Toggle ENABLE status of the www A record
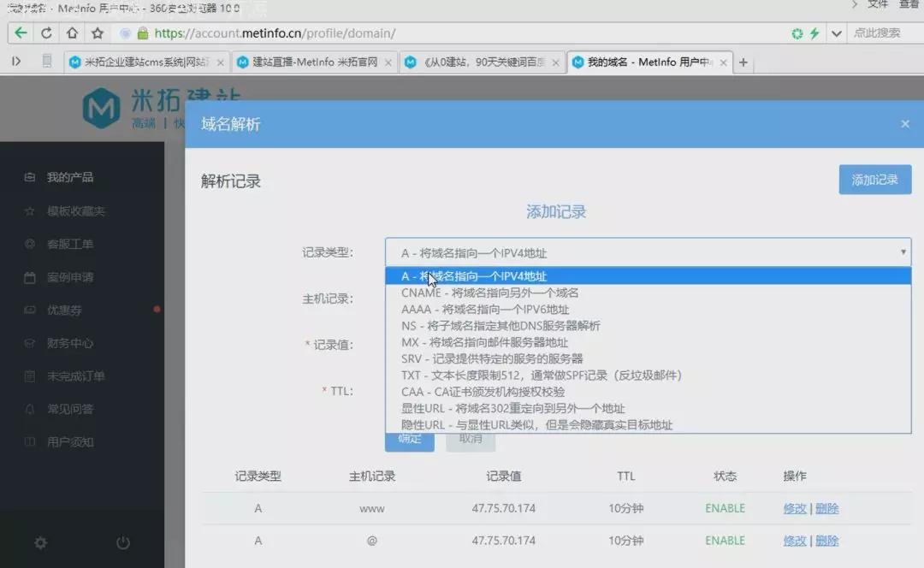Viewport: 924px width, 568px height. tap(725, 507)
